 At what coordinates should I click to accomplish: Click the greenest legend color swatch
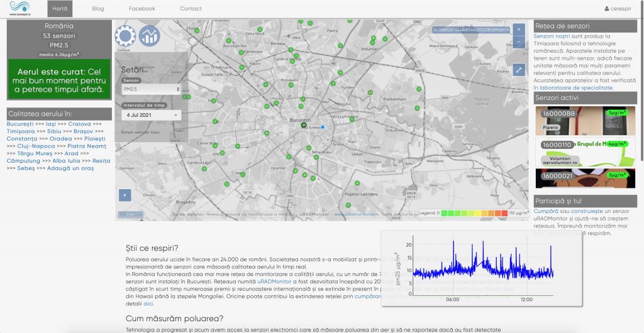click(444, 213)
